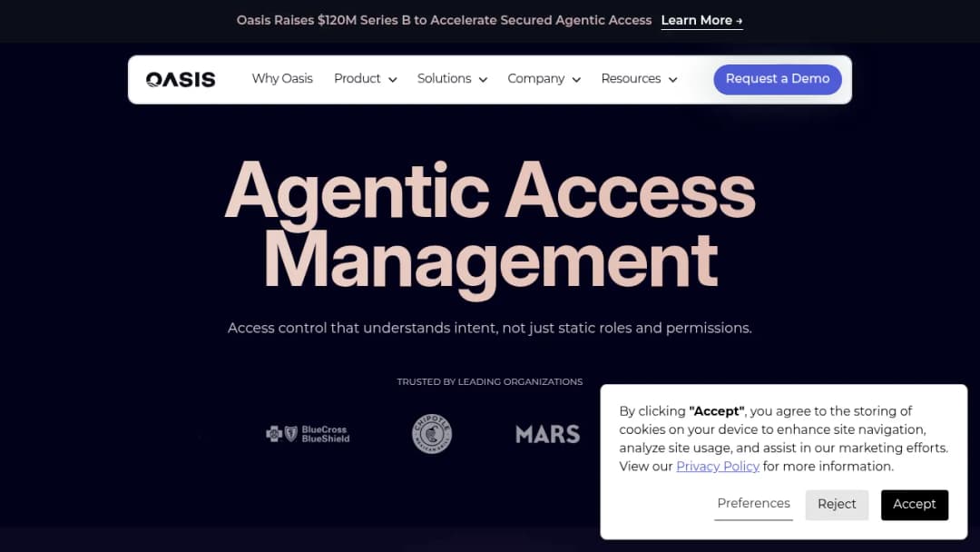Image resolution: width=980 pixels, height=552 pixels.
Task: Click the Chipotle circular logo
Action: coord(432,434)
